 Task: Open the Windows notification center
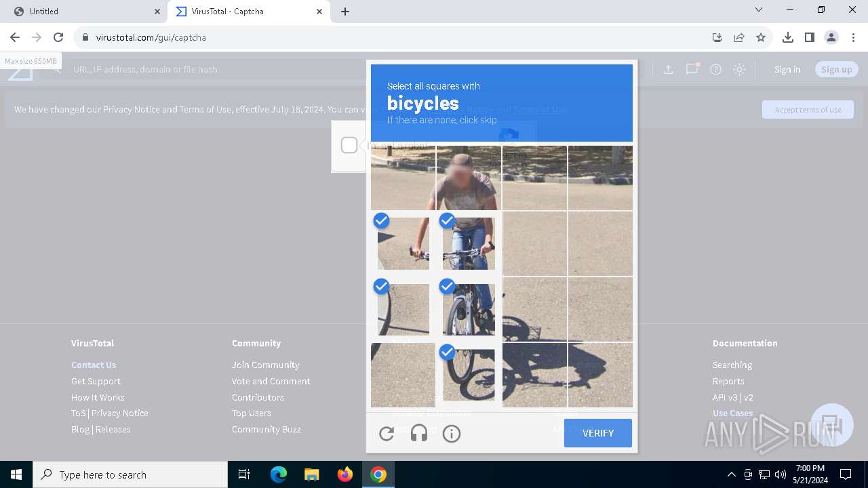[846, 474]
